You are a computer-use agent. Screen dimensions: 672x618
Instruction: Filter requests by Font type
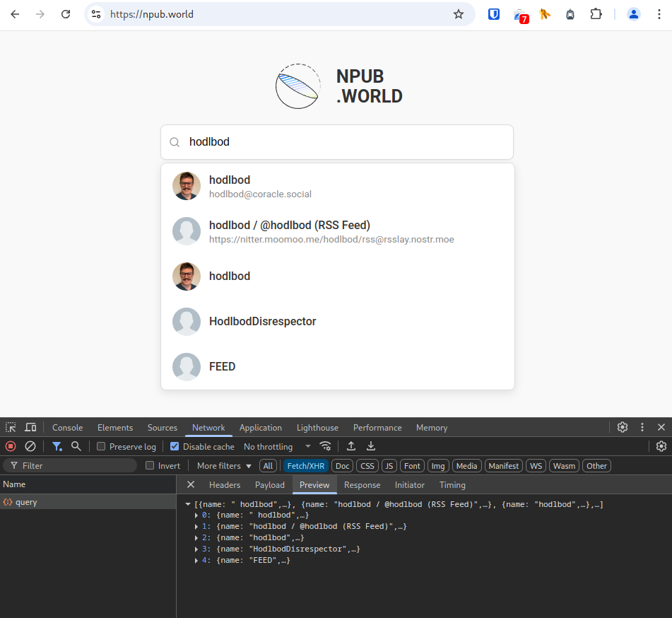(412, 466)
